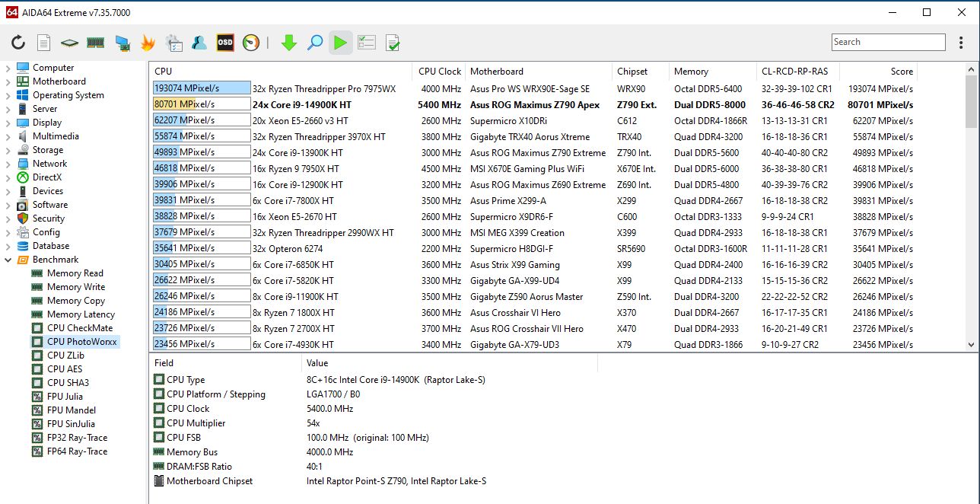Image resolution: width=980 pixels, height=504 pixels.
Task: Collapse the Benchmark tree node
Action: coord(8,260)
